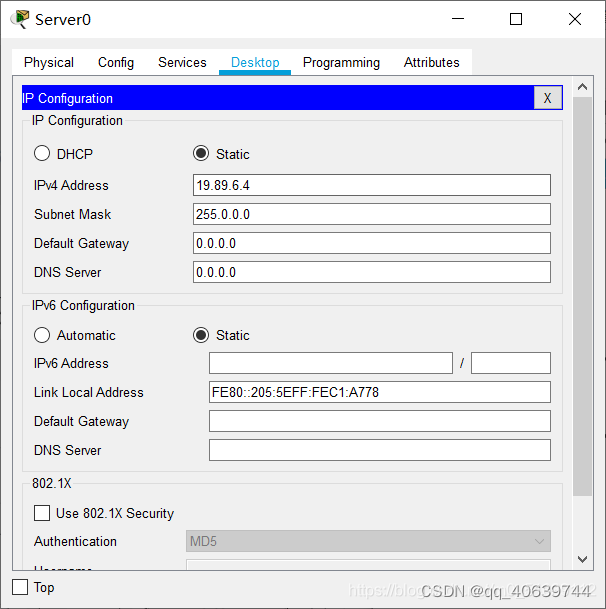Image resolution: width=606 pixels, height=609 pixels.
Task: Open the Physical tab
Action: [x=49, y=62]
